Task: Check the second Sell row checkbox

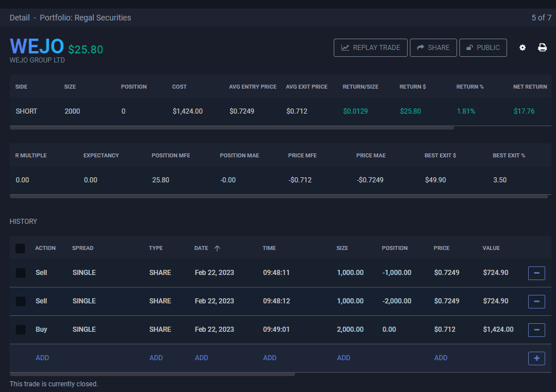Action: [x=20, y=302]
